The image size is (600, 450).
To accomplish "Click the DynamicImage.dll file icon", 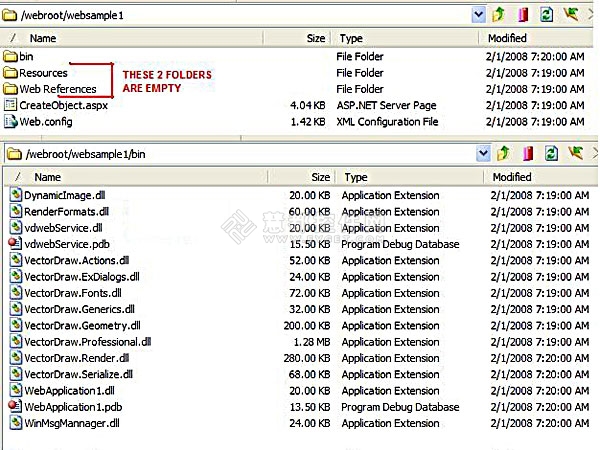I will pos(15,195).
